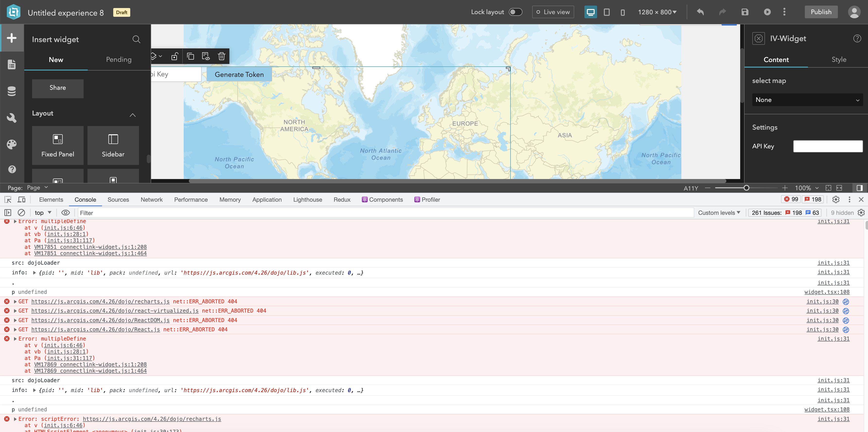
Task: Open the Data panel in sidebar
Action: (x=12, y=91)
